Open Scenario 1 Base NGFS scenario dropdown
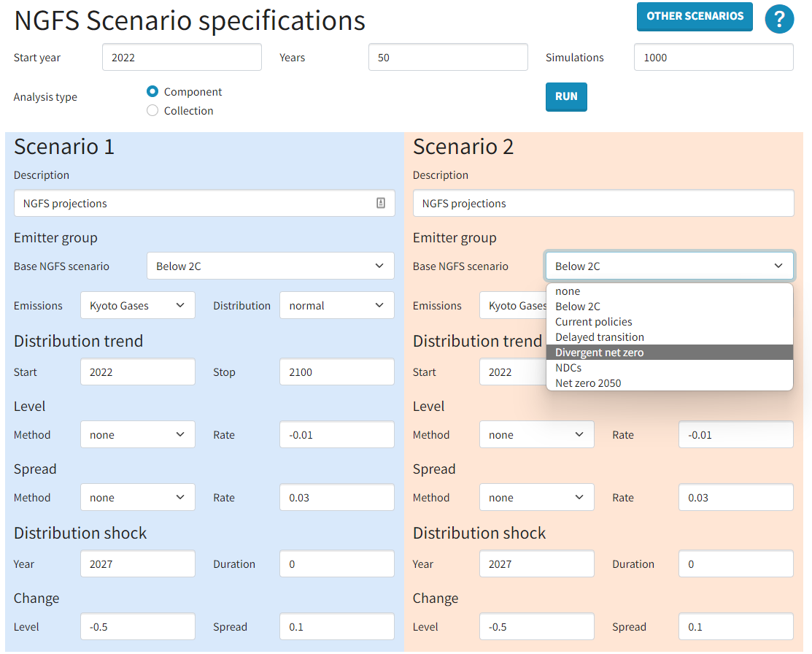The height and width of the screenshot is (654, 812). coord(270,266)
